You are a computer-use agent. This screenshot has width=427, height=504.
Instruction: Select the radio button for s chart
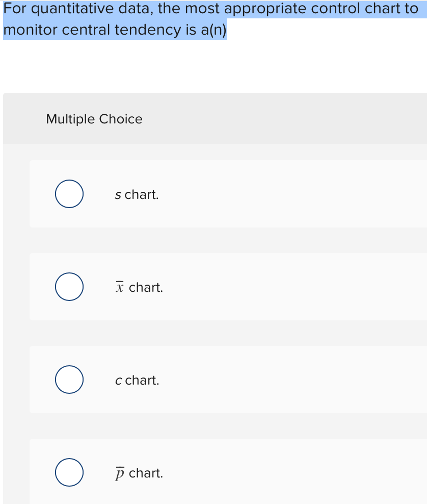(69, 194)
